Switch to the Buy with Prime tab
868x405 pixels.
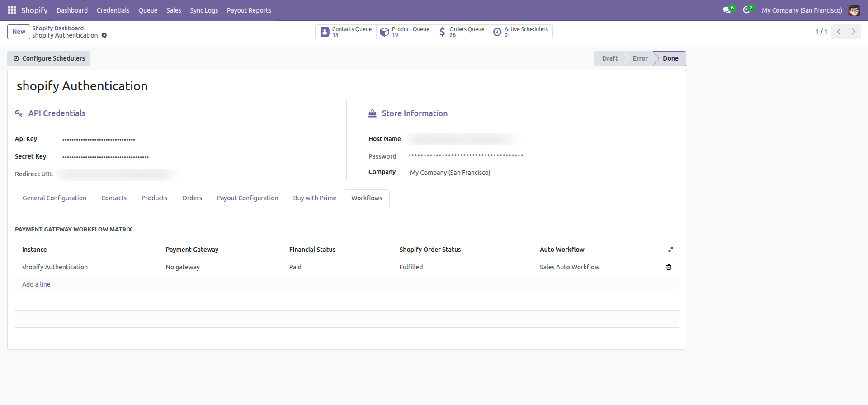(315, 198)
